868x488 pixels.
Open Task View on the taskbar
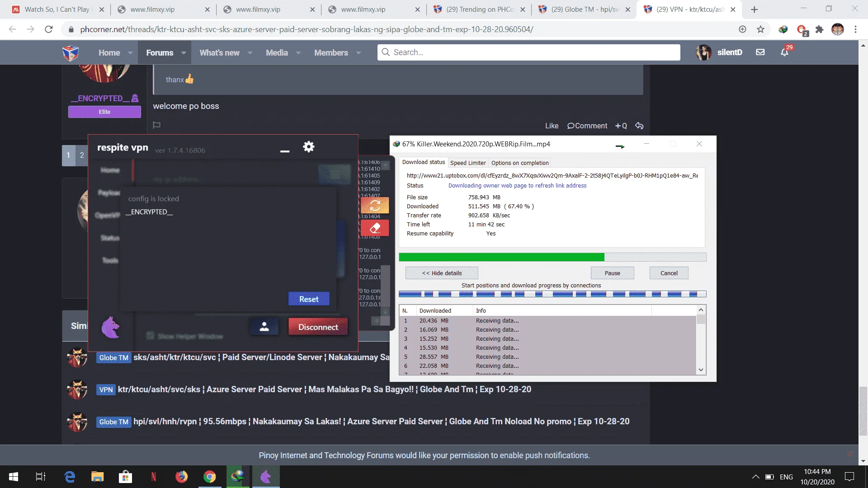coord(41,477)
